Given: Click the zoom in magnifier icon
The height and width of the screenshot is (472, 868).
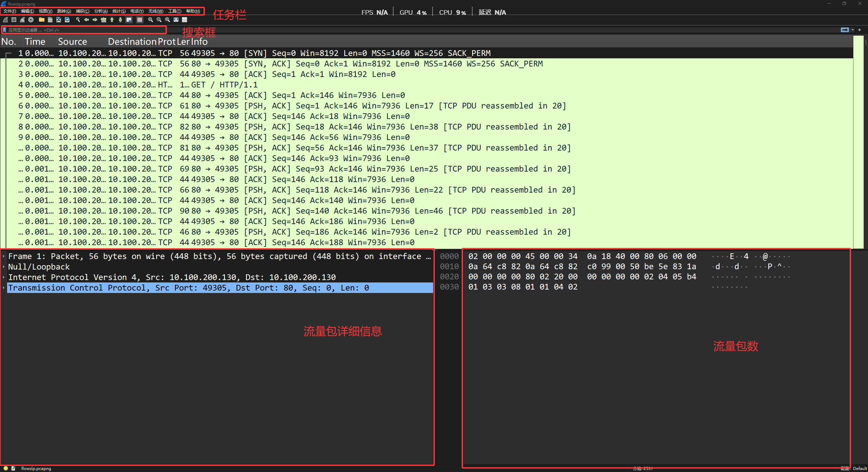Looking at the screenshot, I should (x=150, y=20).
